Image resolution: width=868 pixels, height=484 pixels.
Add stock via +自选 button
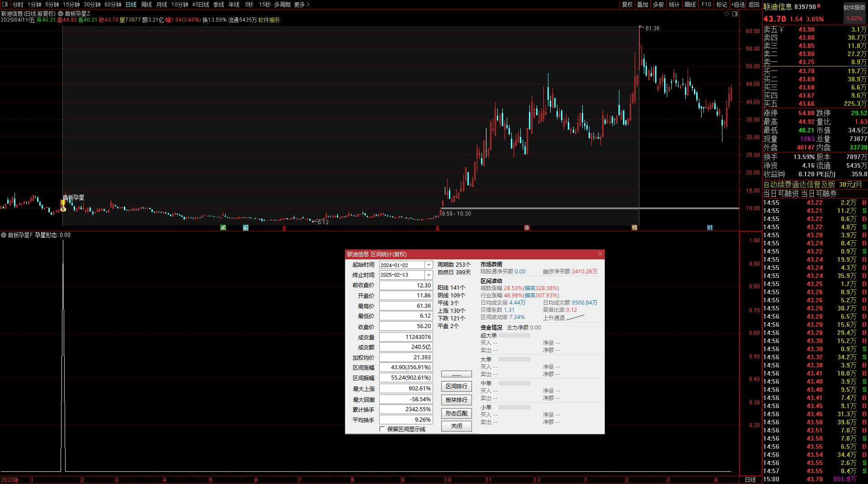(x=738, y=5)
